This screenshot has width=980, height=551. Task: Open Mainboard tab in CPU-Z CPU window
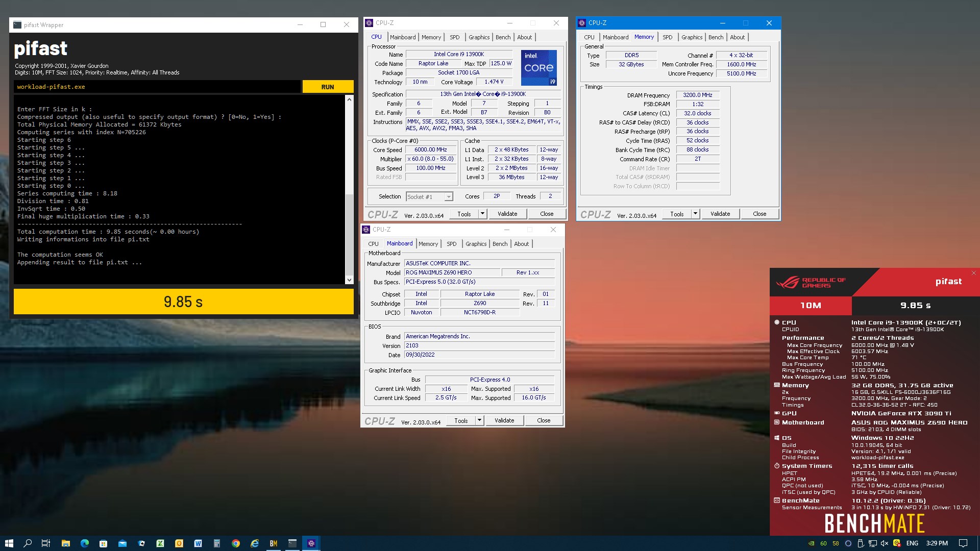click(x=403, y=37)
